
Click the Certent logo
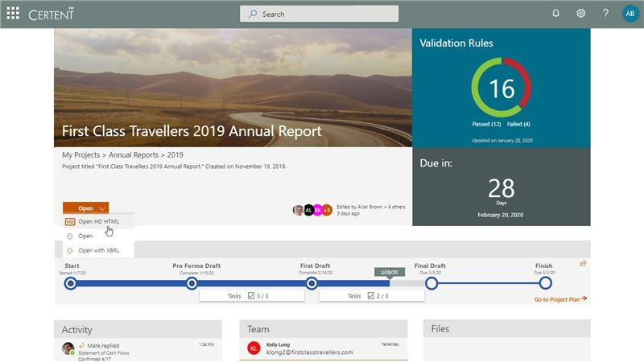(52, 14)
